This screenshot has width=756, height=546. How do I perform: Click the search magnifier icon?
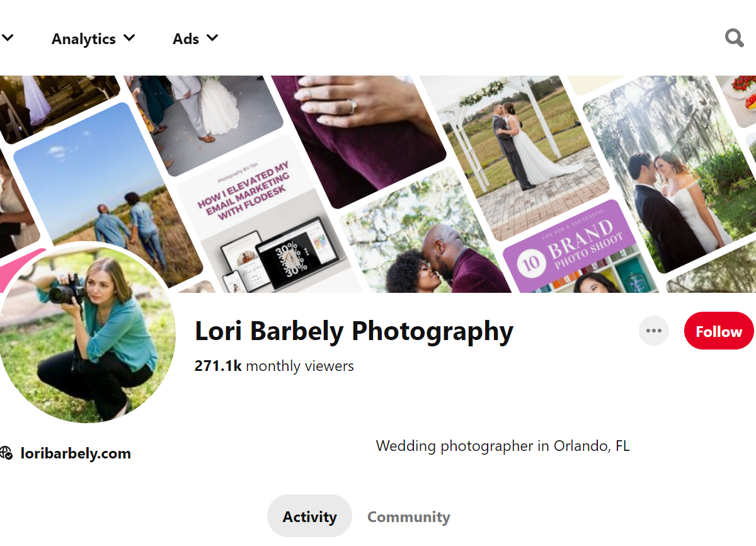pos(734,38)
